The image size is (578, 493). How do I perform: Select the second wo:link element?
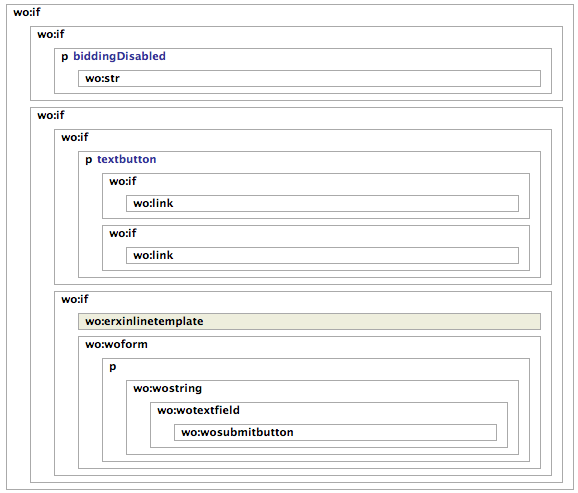click(x=322, y=256)
